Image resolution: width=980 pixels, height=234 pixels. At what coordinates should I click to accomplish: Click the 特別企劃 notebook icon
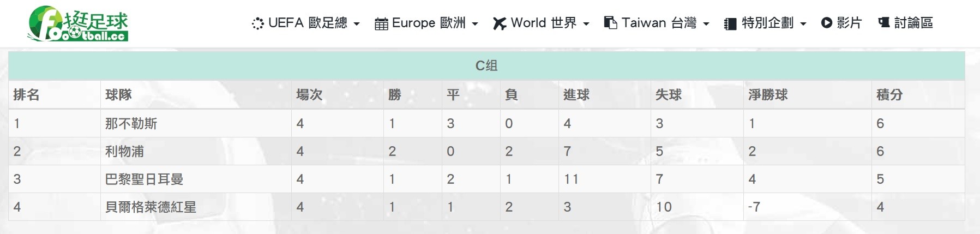[730, 24]
